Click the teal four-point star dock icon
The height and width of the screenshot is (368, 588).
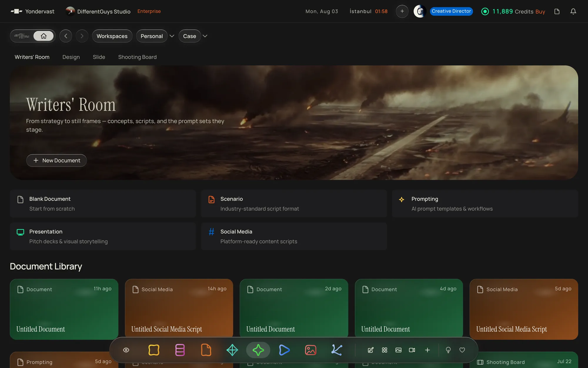[x=232, y=350]
